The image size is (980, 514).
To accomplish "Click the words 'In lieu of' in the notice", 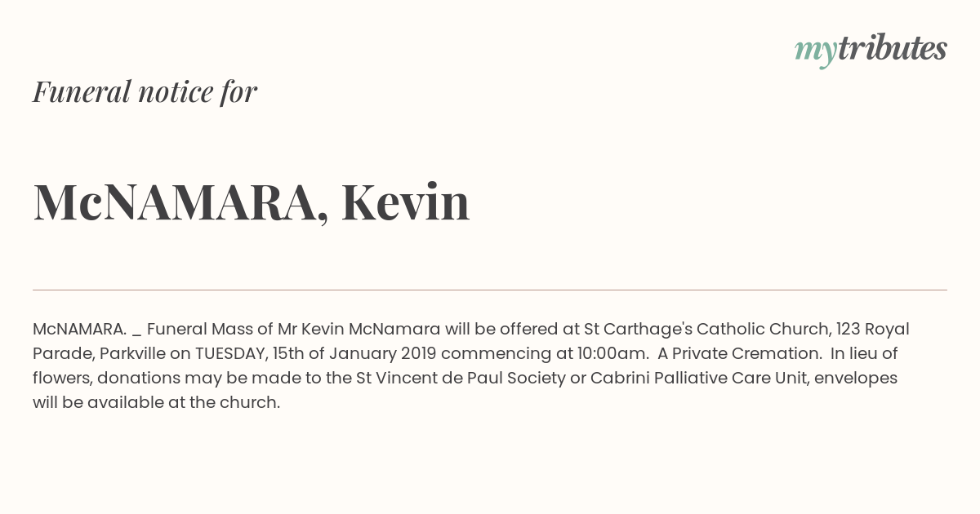I will [x=864, y=353].
